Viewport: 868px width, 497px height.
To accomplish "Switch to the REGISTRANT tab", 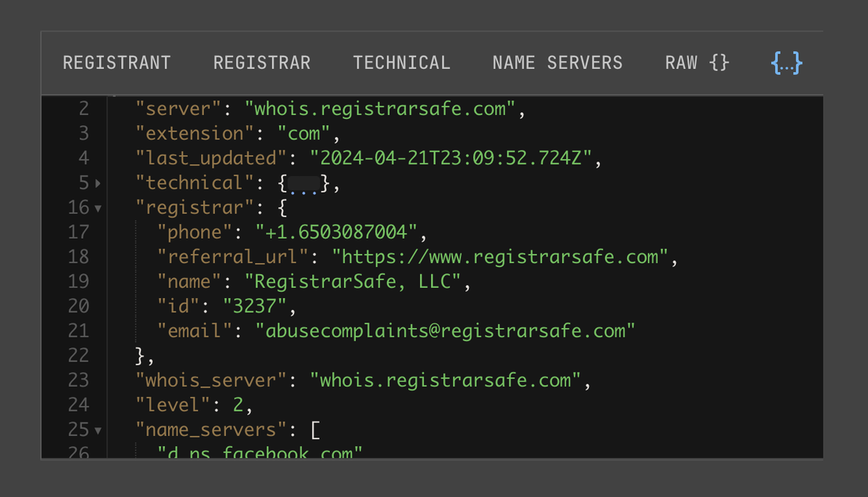I will click(x=117, y=63).
